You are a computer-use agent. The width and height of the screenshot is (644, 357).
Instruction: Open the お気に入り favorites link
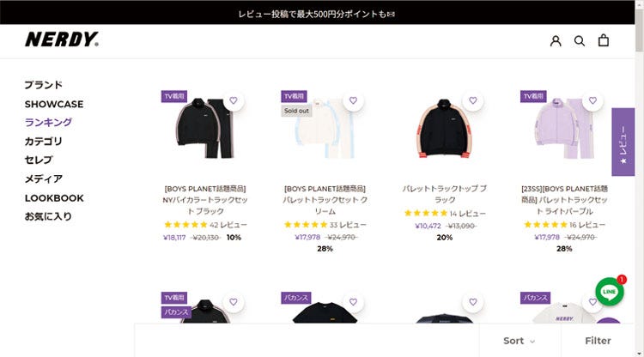click(48, 216)
